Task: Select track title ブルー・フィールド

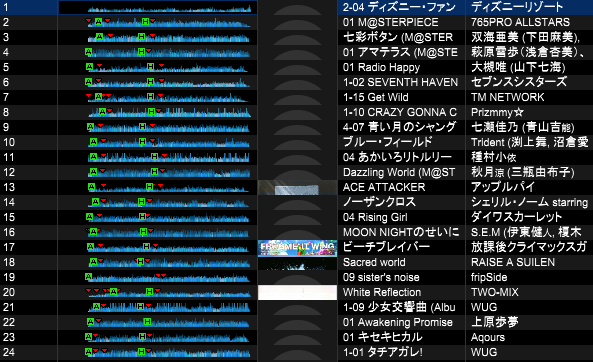Action: pyautogui.click(x=387, y=142)
